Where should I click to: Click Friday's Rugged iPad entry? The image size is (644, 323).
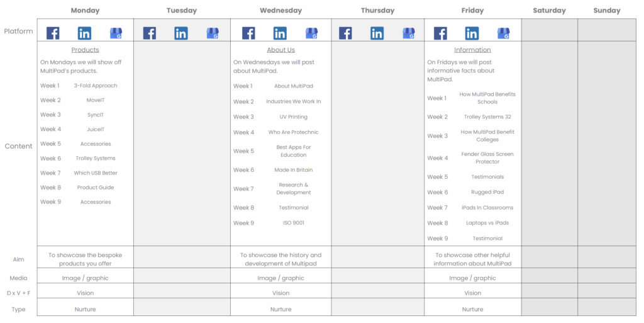click(x=487, y=193)
